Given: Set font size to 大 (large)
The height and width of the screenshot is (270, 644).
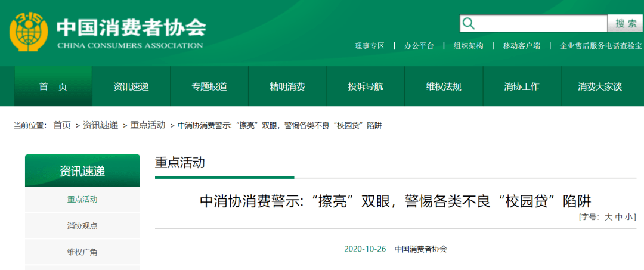Looking at the screenshot, I should 609,217.
